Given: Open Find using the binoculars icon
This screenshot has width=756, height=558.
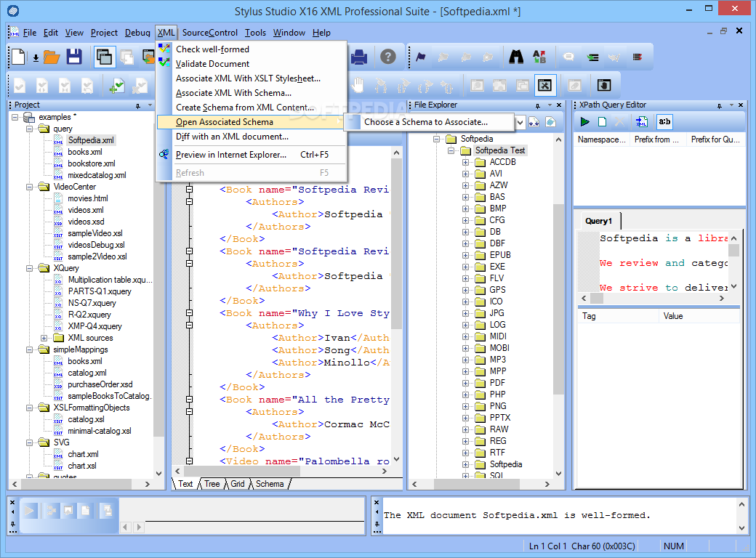Looking at the screenshot, I should pos(516,57).
